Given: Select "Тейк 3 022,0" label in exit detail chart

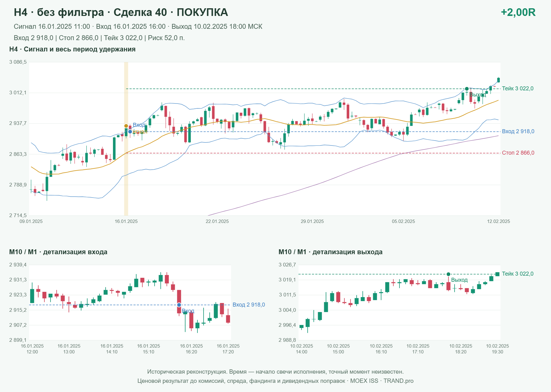Looking at the screenshot, I should click(x=518, y=274).
